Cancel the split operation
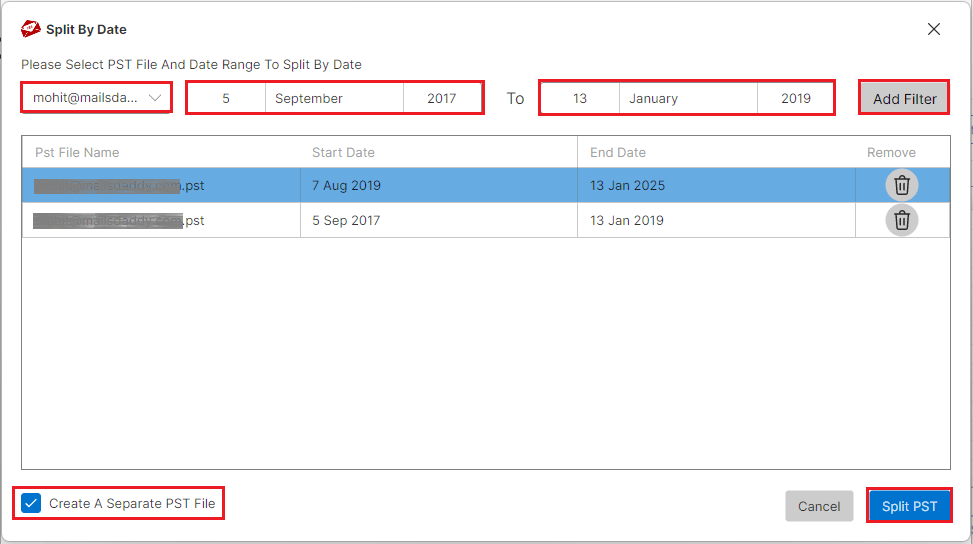The width and height of the screenshot is (973, 544). 819,506
